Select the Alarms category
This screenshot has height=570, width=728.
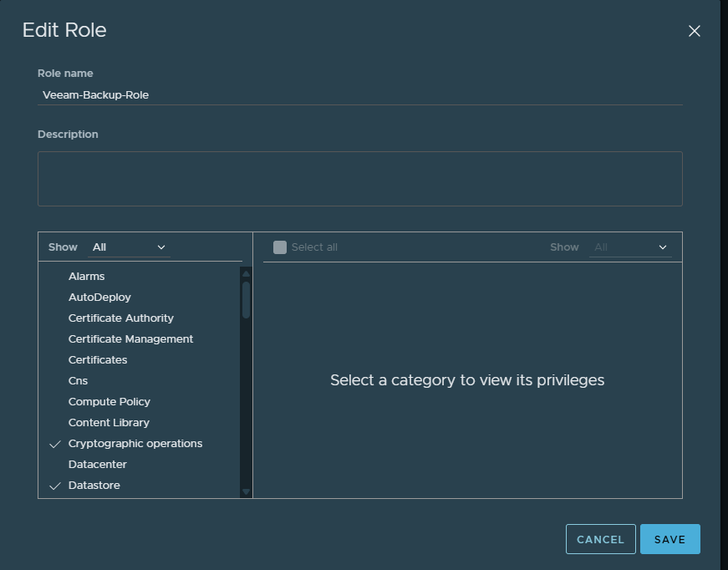(x=87, y=277)
